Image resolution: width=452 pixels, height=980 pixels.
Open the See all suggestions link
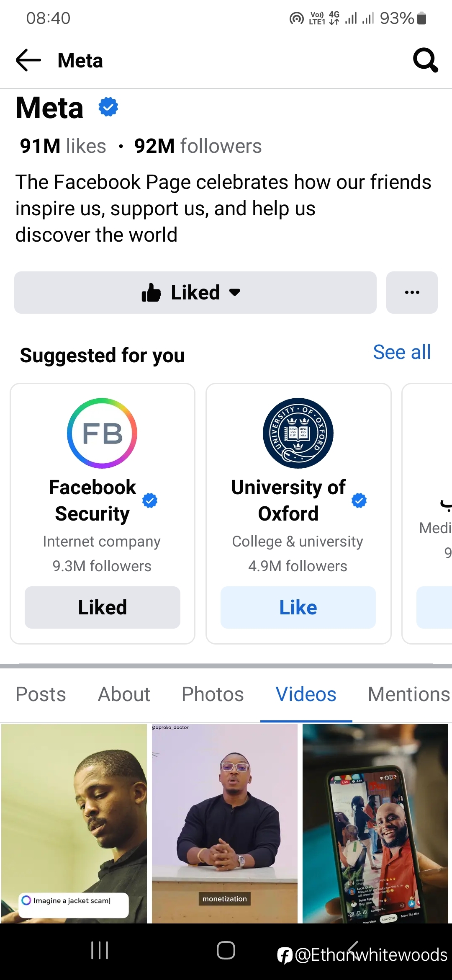point(402,352)
